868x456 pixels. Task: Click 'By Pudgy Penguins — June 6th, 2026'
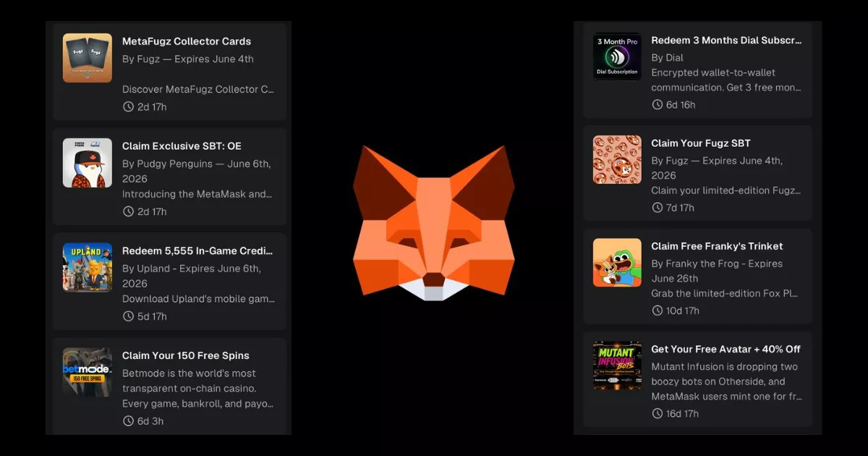(197, 172)
